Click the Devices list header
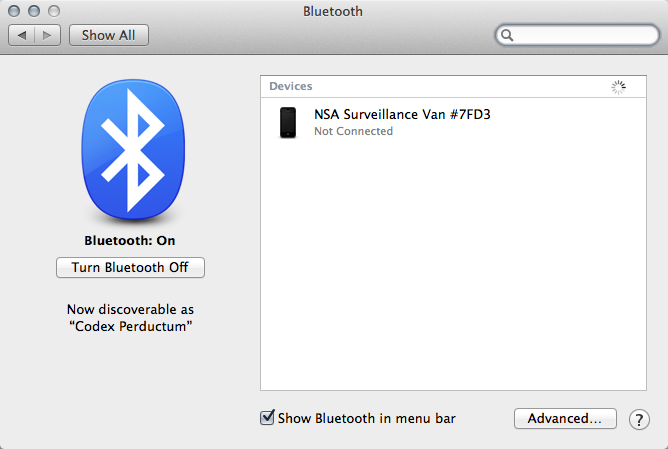Image resolution: width=668 pixels, height=449 pixels. pyautogui.click(x=291, y=87)
